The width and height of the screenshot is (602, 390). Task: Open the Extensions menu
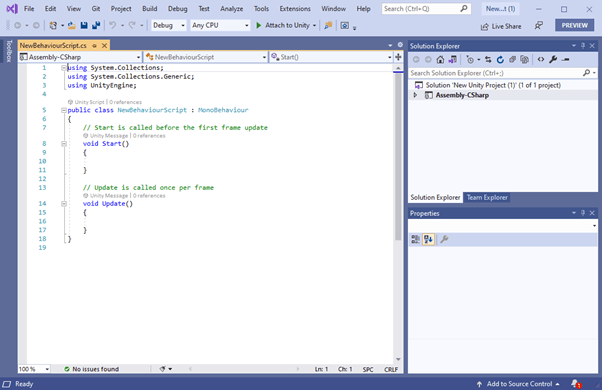(295, 8)
